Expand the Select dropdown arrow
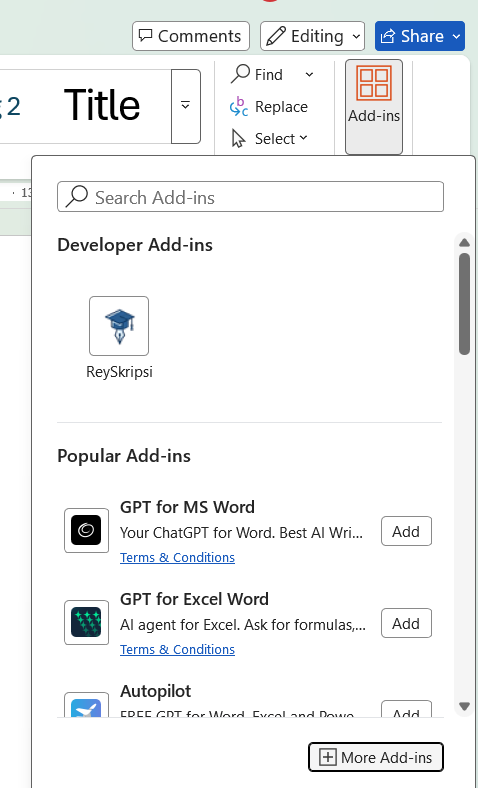The image size is (478, 788). click(x=303, y=138)
